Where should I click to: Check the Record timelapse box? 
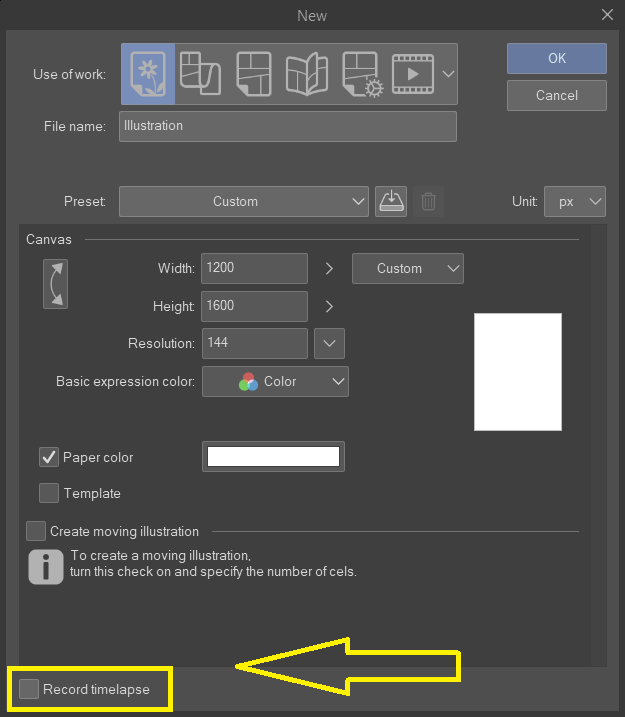coord(29,689)
